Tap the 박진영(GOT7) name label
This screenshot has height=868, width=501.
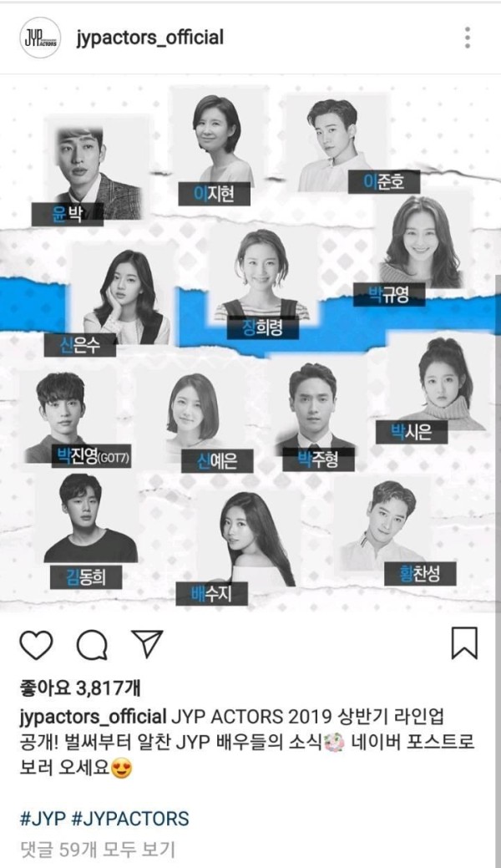click(91, 457)
